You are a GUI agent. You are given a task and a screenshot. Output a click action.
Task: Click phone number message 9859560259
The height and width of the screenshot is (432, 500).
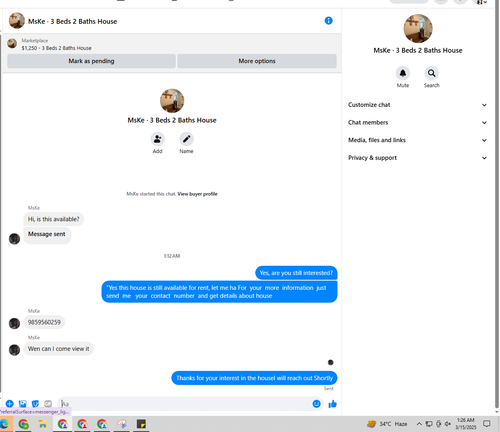44,322
